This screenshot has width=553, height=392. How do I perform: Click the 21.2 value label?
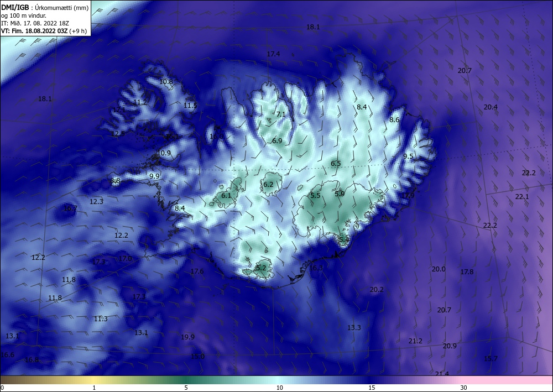[415, 341]
